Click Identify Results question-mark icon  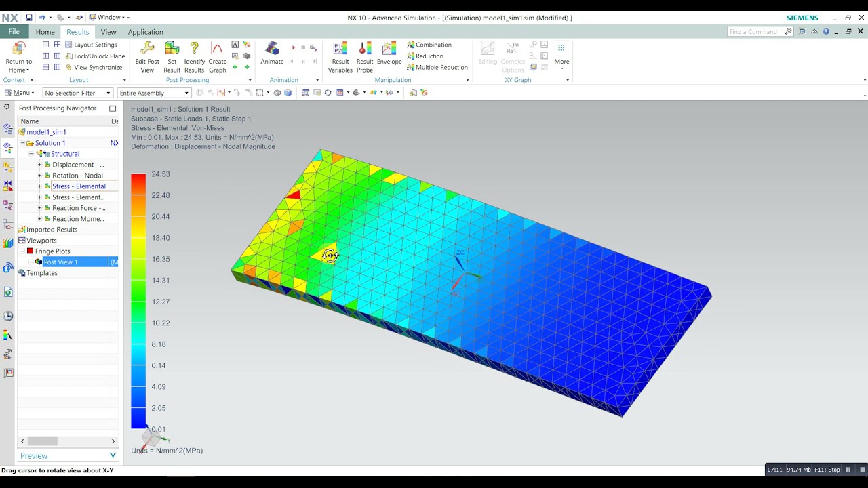coord(194,49)
